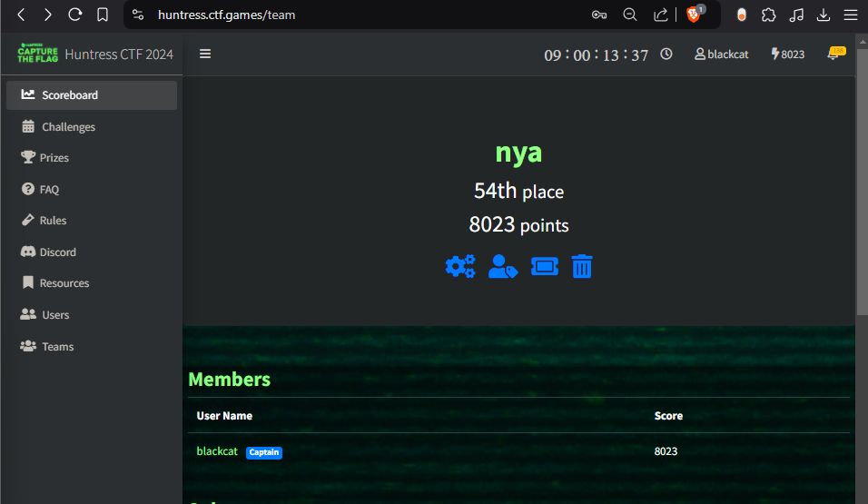Image resolution: width=868 pixels, height=504 pixels.
Task: Click the User Name column header
Action: [224, 416]
